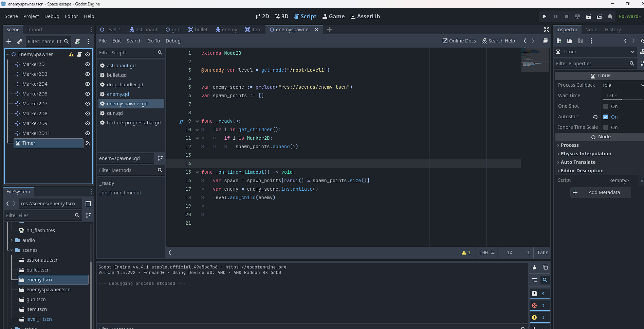
Task: Stop the running project
Action: [566, 16]
